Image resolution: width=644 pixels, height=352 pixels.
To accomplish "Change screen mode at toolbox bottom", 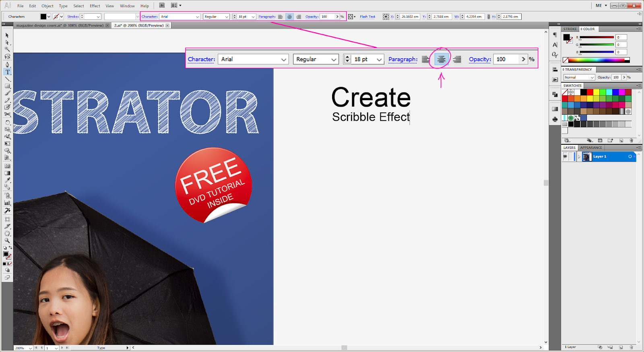I will click(x=7, y=277).
